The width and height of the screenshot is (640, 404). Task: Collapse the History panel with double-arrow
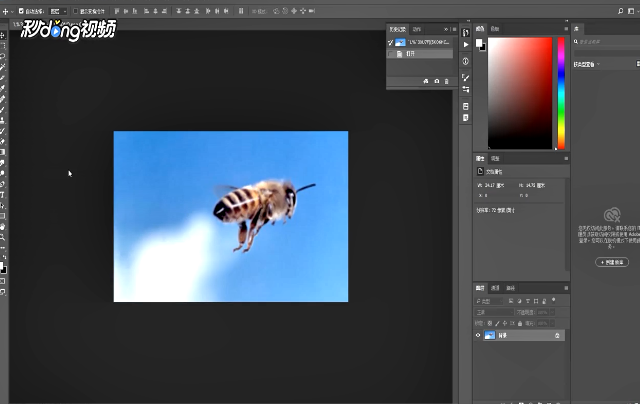446,29
